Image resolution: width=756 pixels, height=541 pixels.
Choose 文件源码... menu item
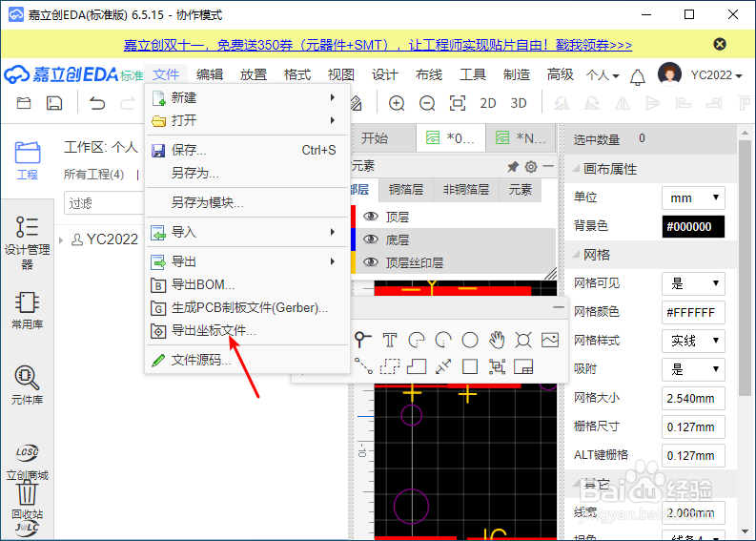[247, 360]
